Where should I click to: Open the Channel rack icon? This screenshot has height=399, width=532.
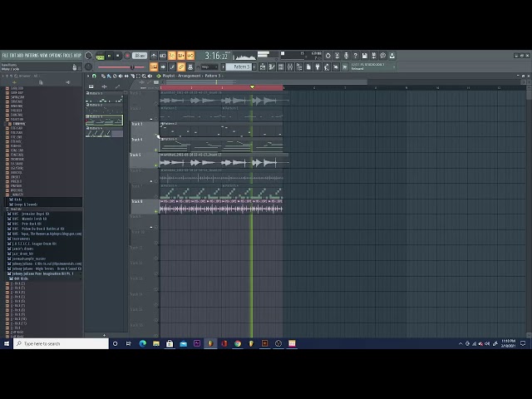281,66
